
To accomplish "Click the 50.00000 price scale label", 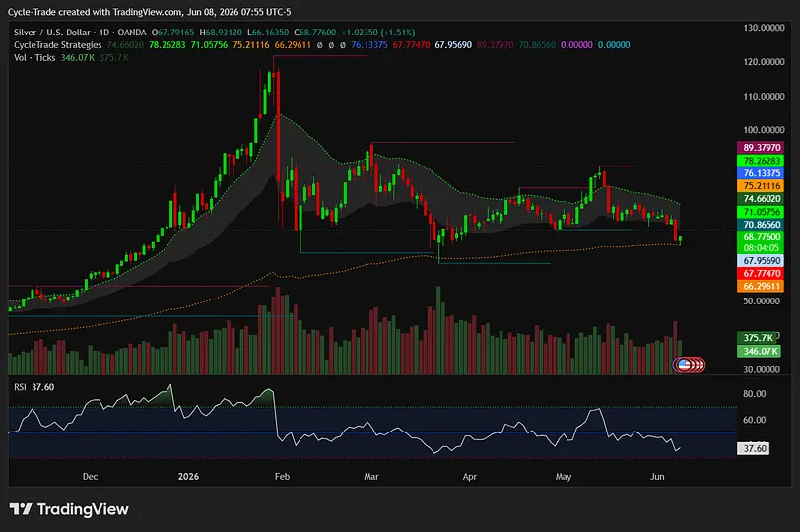I will [x=762, y=300].
